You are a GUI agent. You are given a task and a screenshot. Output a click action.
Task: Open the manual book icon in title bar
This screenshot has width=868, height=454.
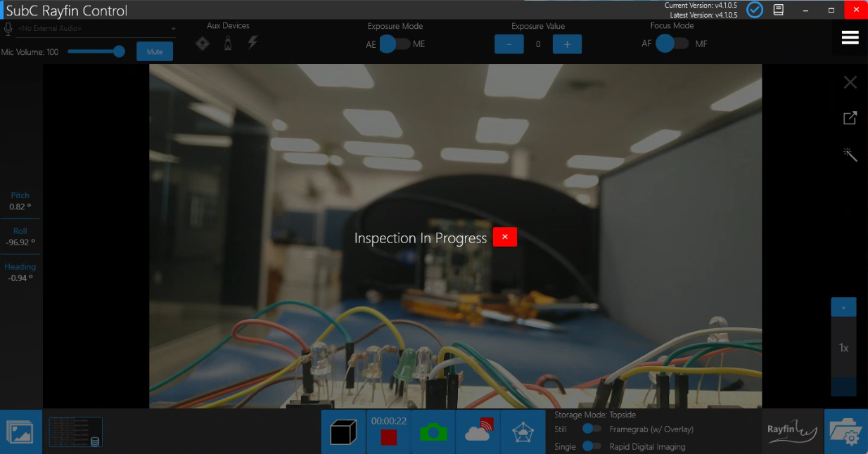(x=779, y=10)
